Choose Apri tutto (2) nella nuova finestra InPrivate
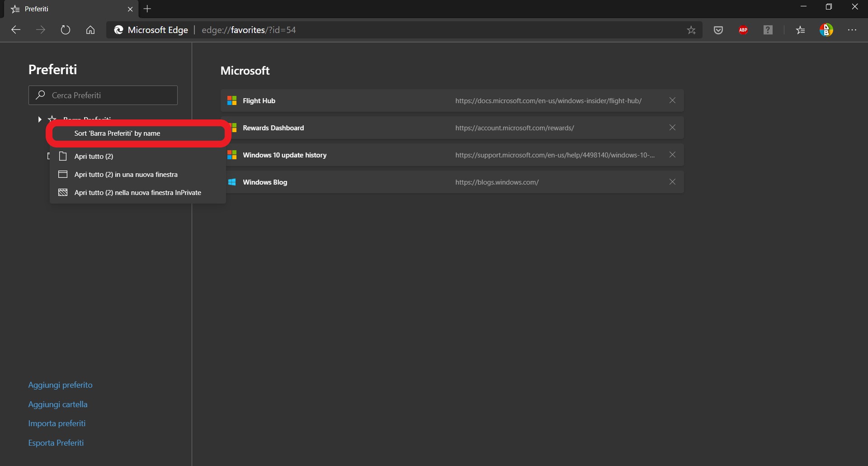This screenshot has height=466, width=868. 138,192
